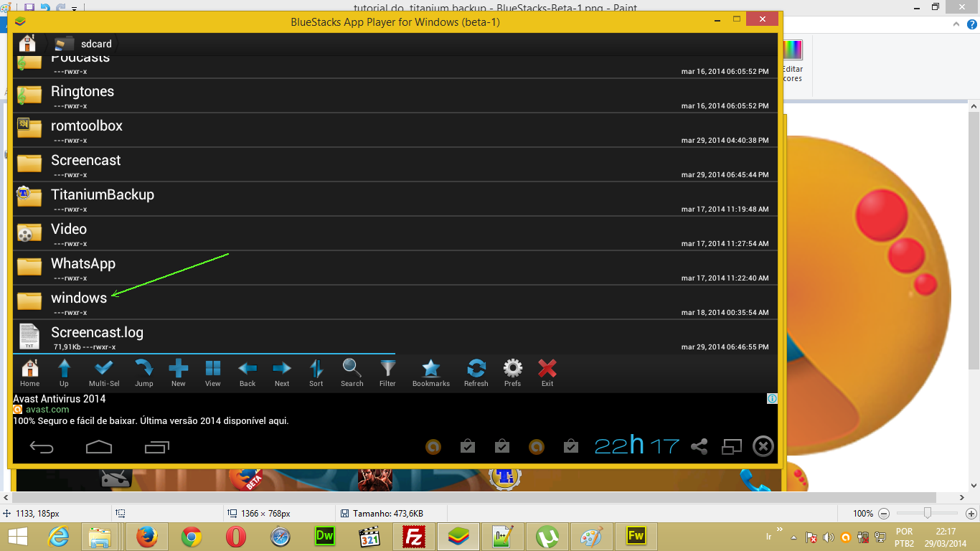
Task: Tap Android back navigation button
Action: pos(42,448)
